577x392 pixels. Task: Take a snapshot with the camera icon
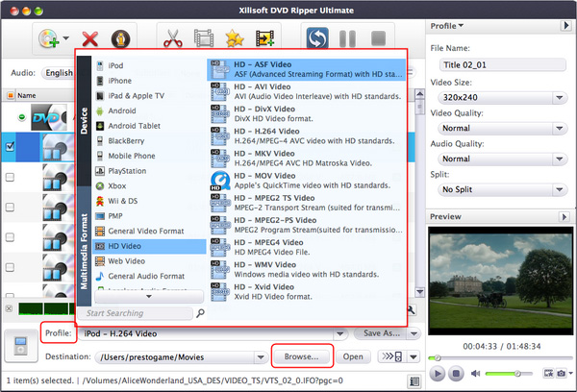point(562,373)
